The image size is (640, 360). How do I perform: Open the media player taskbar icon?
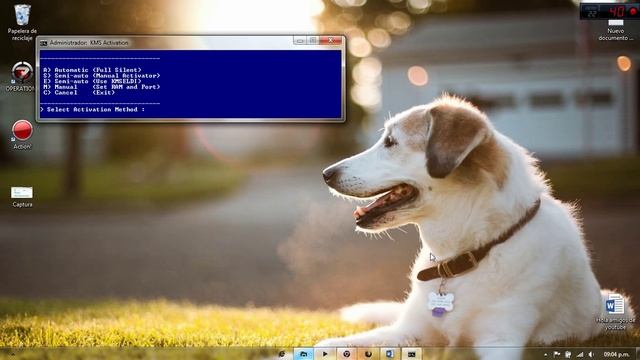[x=325, y=354]
